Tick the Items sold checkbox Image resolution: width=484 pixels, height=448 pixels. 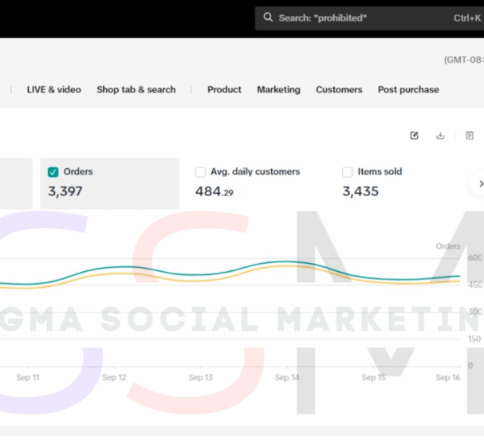[348, 172]
